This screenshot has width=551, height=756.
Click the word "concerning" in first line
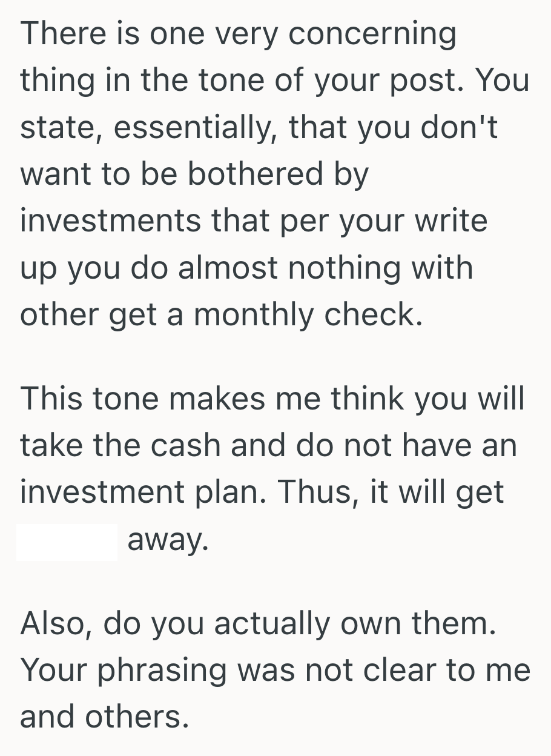[372, 34]
